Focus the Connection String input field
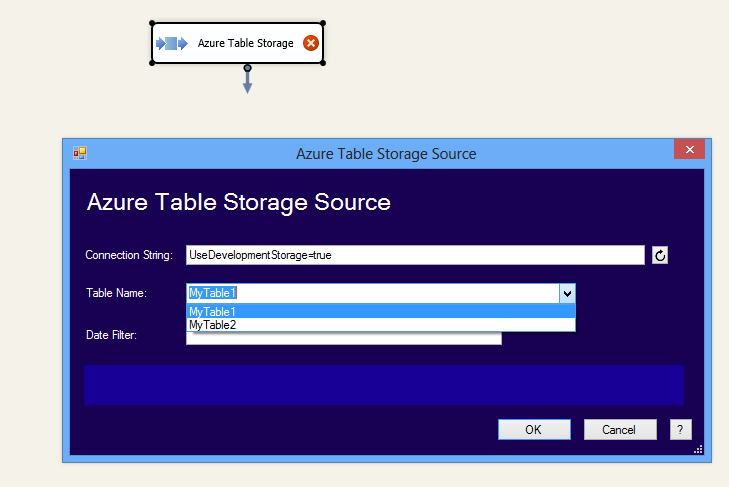The width and height of the screenshot is (729, 487). [415, 255]
